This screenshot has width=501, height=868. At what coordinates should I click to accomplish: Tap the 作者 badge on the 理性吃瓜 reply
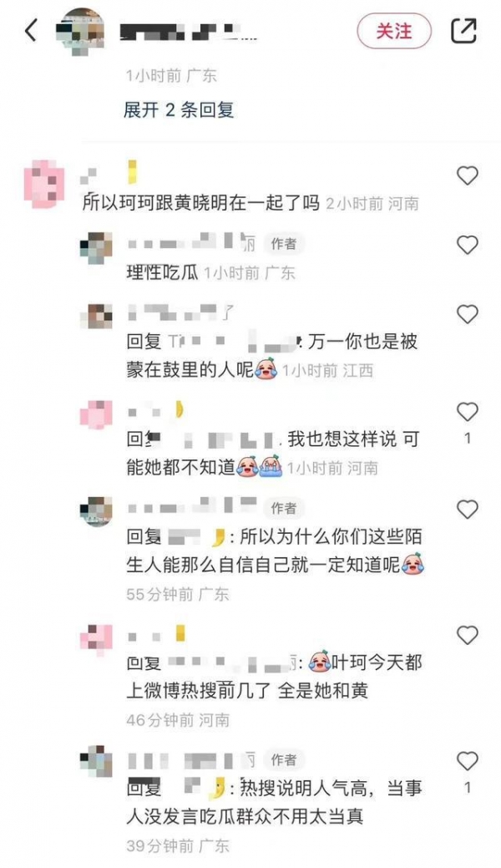point(283,244)
